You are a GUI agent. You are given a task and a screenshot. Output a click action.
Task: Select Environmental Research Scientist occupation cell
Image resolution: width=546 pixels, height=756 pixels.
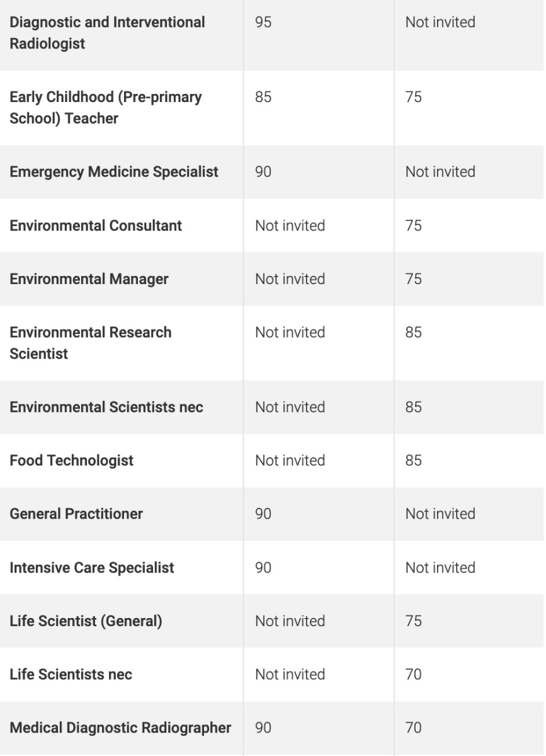click(90, 343)
